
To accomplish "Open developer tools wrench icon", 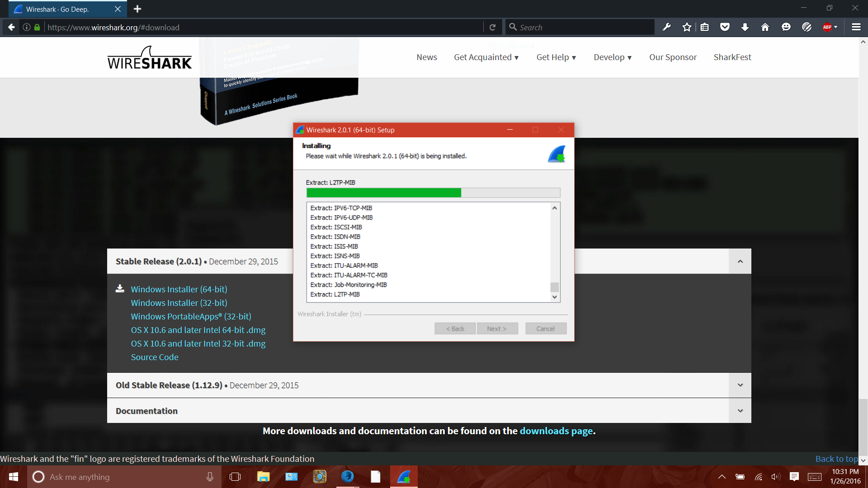I will [x=667, y=27].
